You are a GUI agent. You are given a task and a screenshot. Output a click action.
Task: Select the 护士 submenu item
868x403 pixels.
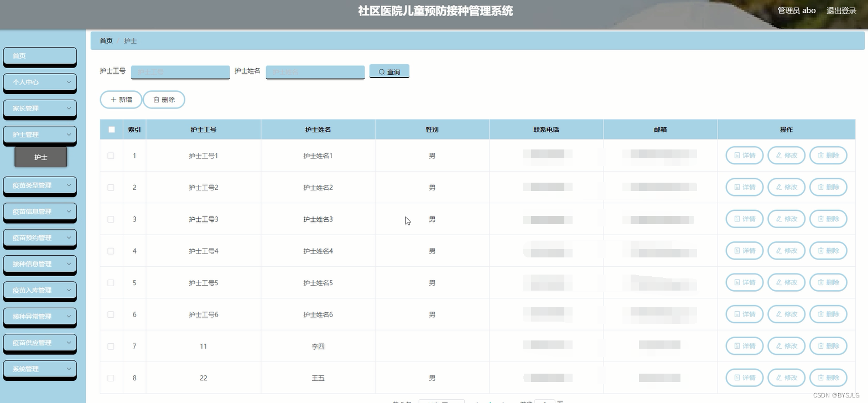pyautogui.click(x=41, y=157)
